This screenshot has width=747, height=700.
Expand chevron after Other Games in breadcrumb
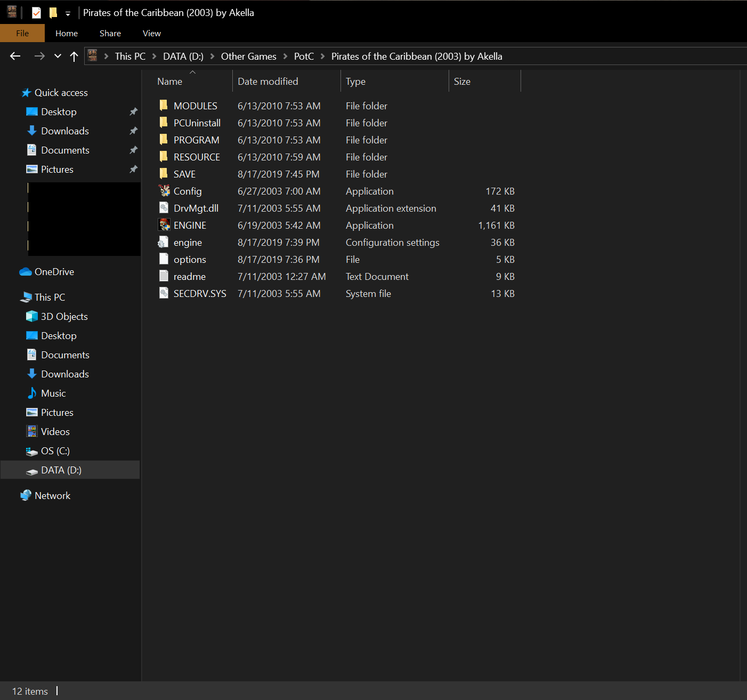pyautogui.click(x=286, y=56)
